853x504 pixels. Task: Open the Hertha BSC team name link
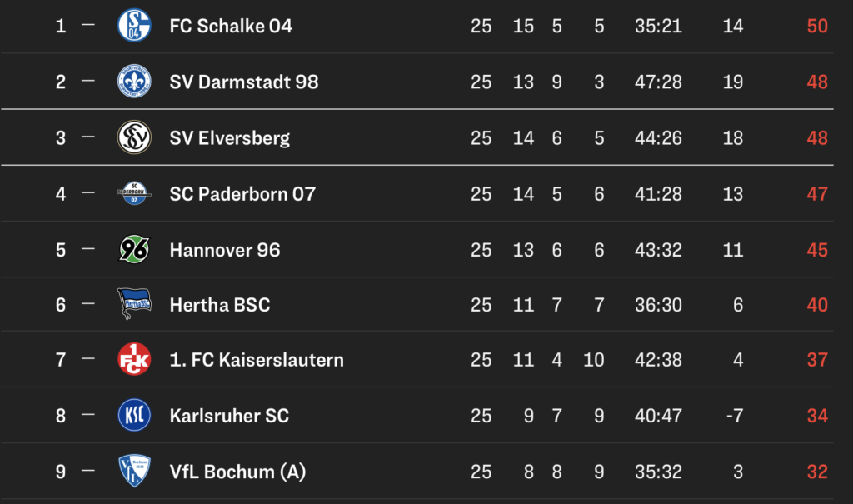click(220, 305)
